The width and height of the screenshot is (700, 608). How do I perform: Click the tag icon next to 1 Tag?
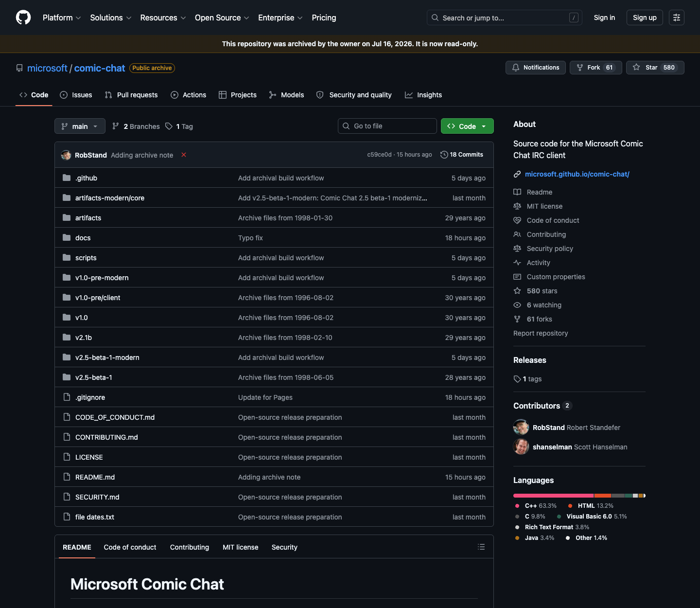coord(169,126)
